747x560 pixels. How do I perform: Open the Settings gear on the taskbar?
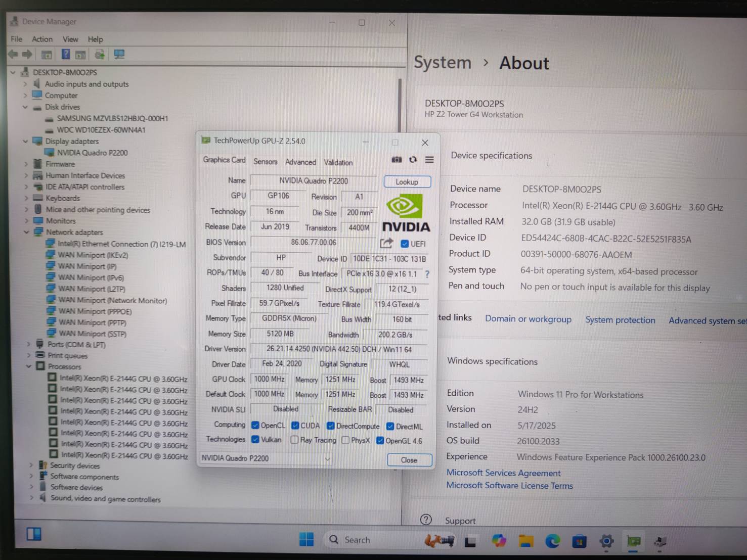[606, 542]
